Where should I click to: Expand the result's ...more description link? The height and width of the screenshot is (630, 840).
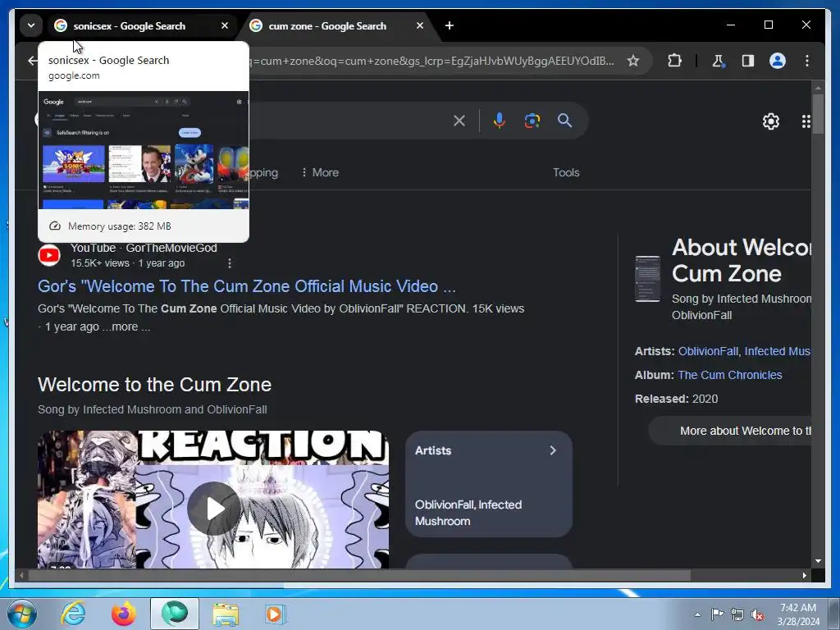[x=127, y=326]
